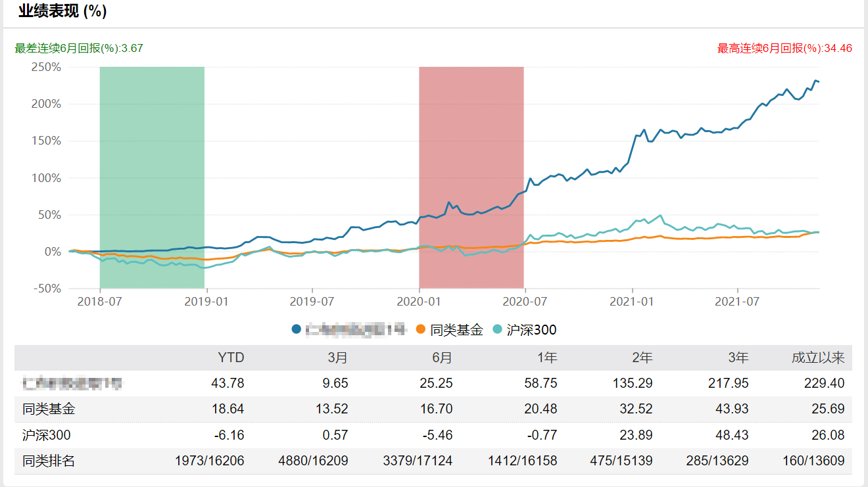Click the orange 同类基金 legend dot
The height and width of the screenshot is (487, 868).
pos(422,329)
